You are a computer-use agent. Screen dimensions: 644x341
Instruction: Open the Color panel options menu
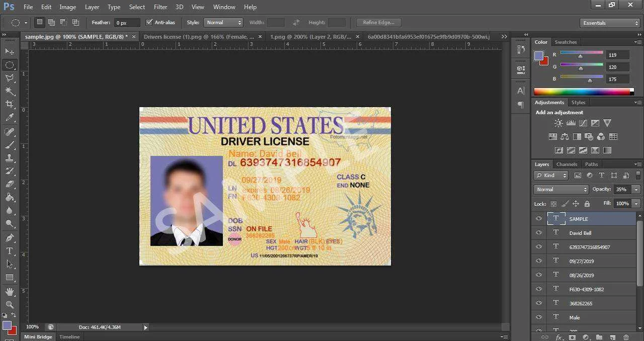[639, 42]
